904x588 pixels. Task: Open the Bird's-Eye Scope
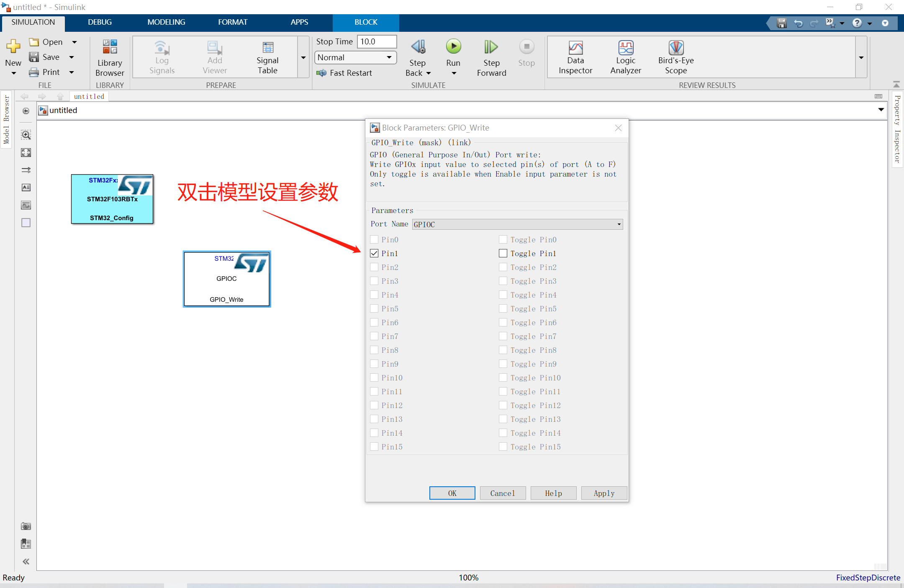point(676,58)
